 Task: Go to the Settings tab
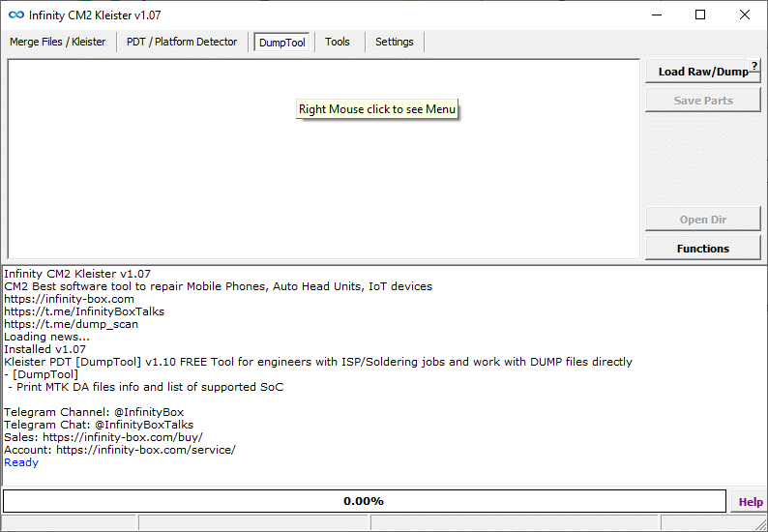point(395,43)
